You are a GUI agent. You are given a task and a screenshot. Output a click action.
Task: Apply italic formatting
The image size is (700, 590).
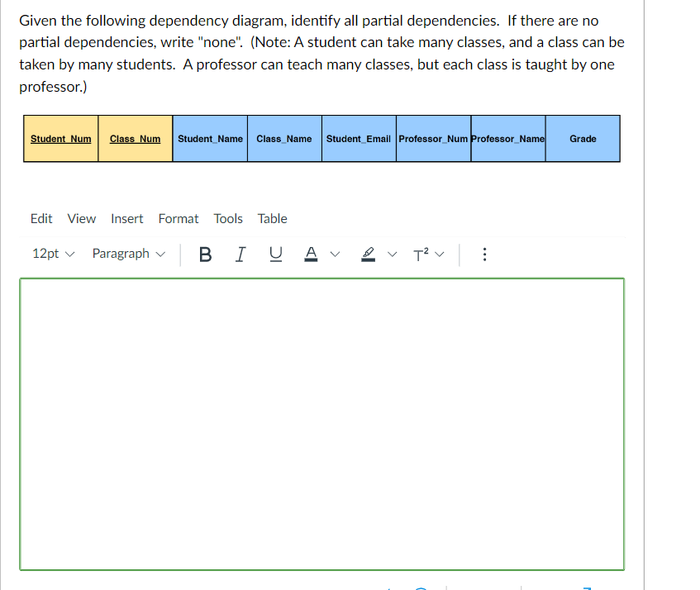point(240,255)
